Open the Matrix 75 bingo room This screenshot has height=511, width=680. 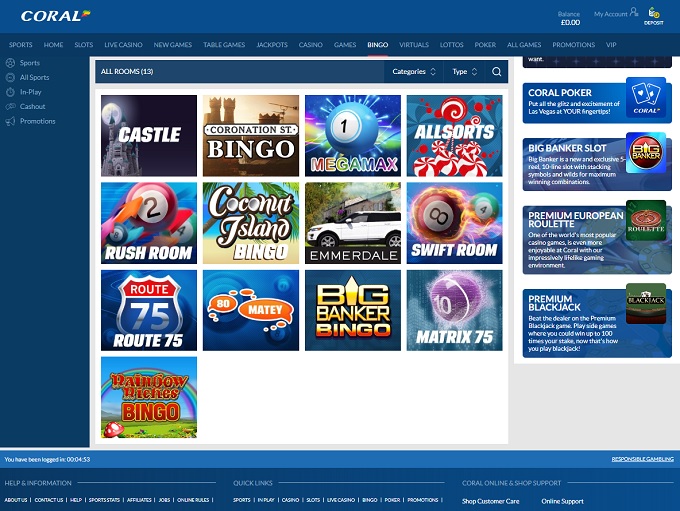point(454,310)
